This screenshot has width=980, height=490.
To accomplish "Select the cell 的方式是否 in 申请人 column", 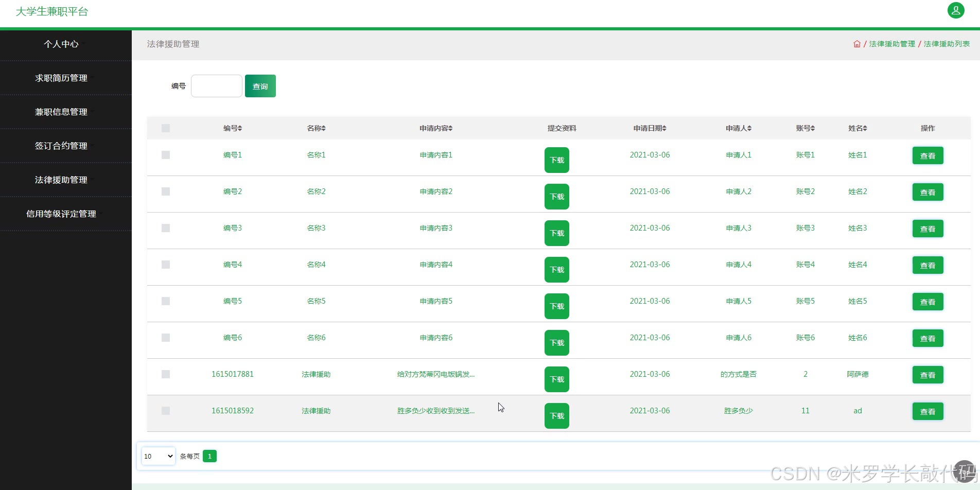I will point(739,374).
